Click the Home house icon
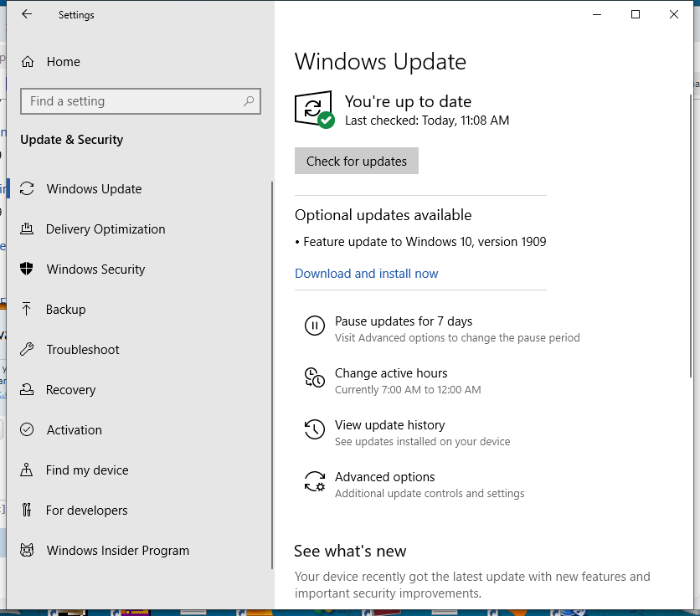Screen dimensions: 700x616 pos(28,62)
